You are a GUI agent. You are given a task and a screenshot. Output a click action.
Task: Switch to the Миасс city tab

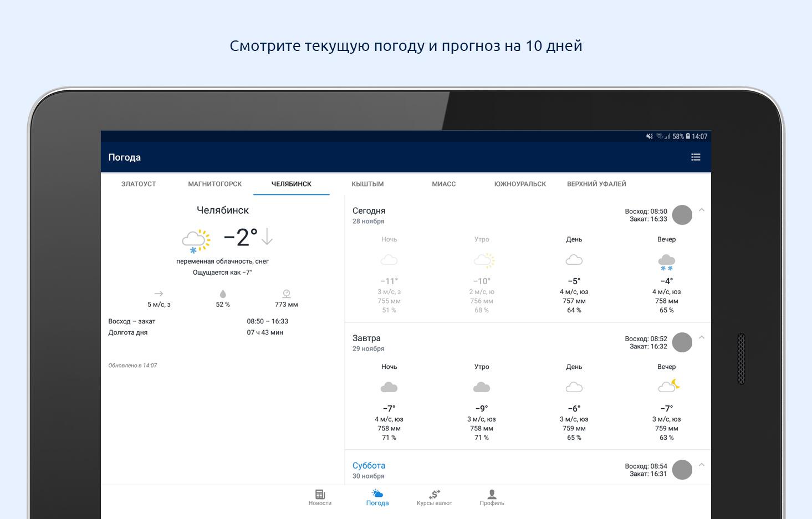pos(444,184)
